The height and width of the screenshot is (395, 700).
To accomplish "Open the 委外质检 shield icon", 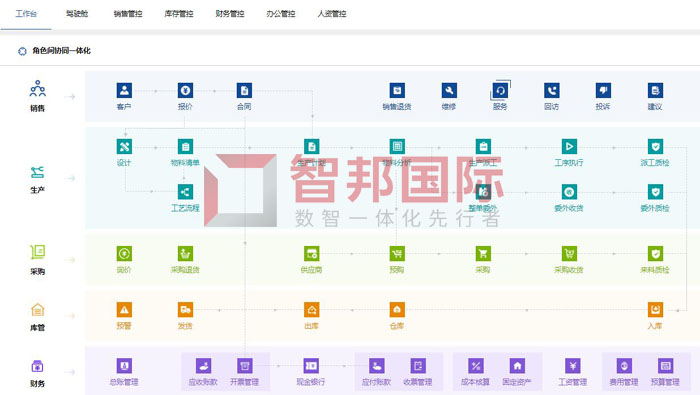I will 655,192.
